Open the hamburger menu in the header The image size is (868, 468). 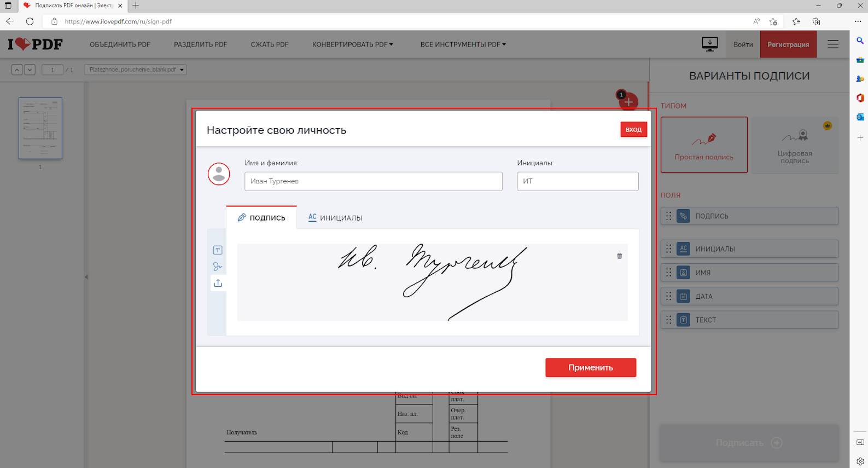pyautogui.click(x=833, y=44)
